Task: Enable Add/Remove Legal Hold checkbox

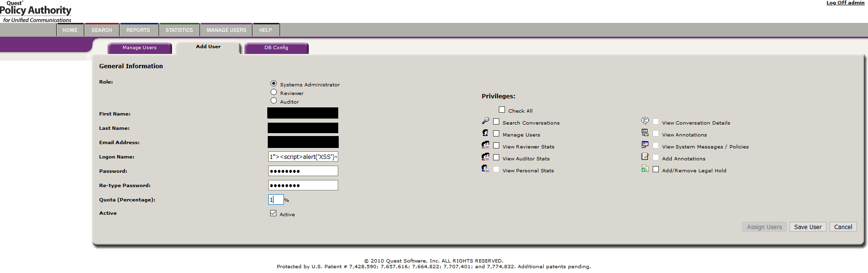Action: pos(656,169)
